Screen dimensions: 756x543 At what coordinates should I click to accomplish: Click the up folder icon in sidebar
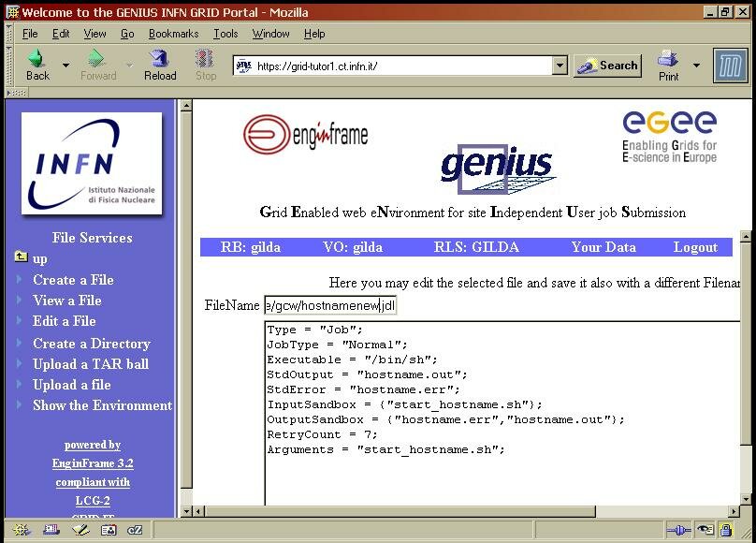click(x=21, y=257)
